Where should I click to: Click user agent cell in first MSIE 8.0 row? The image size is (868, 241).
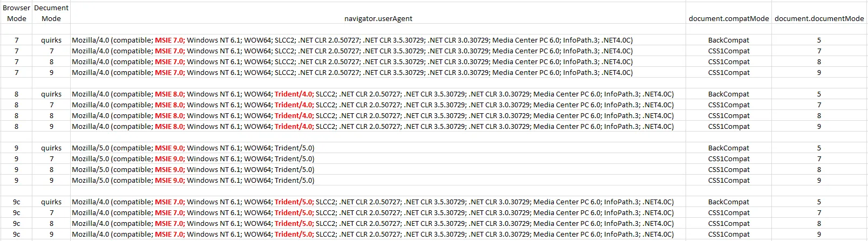coord(378,94)
